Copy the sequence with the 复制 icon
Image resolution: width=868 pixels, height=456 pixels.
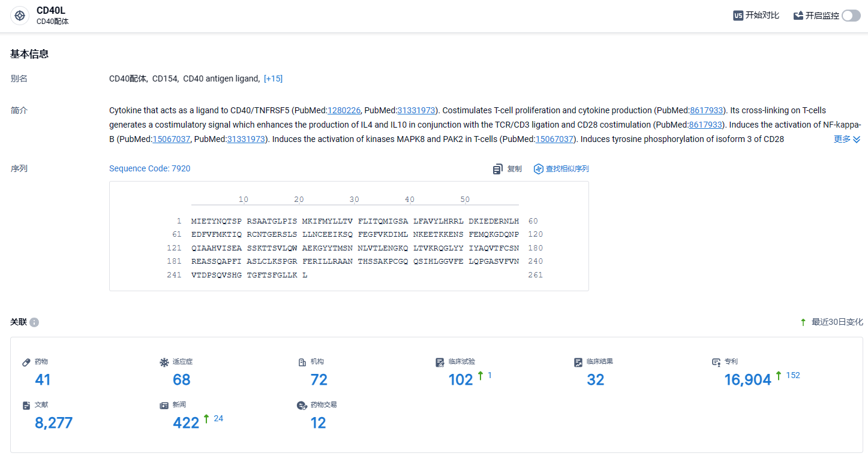(498, 169)
